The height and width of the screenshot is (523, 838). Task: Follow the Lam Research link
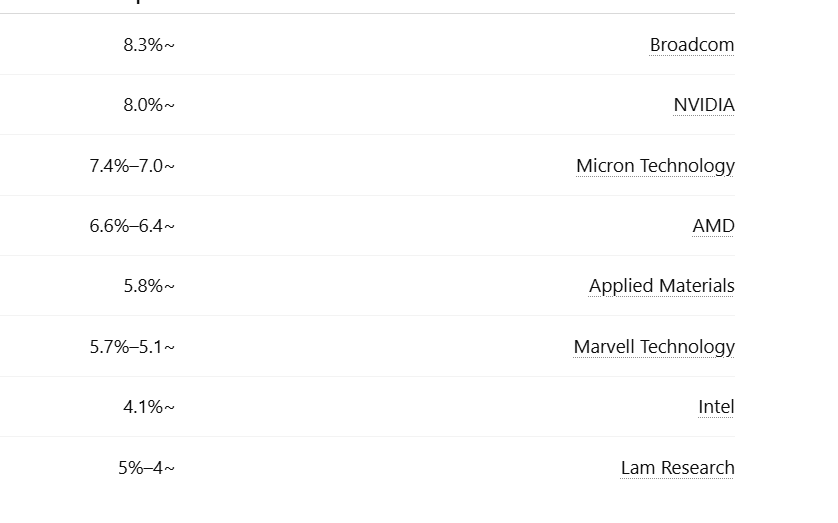[677, 468]
